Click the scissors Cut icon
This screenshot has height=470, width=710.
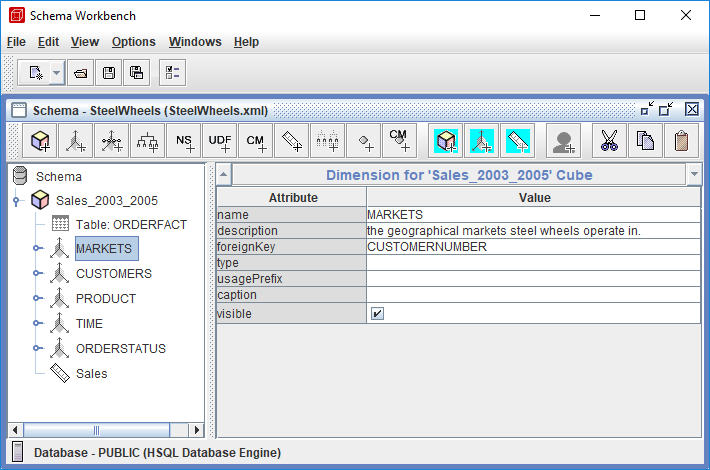pyautogui.click(x=608, y=141)
